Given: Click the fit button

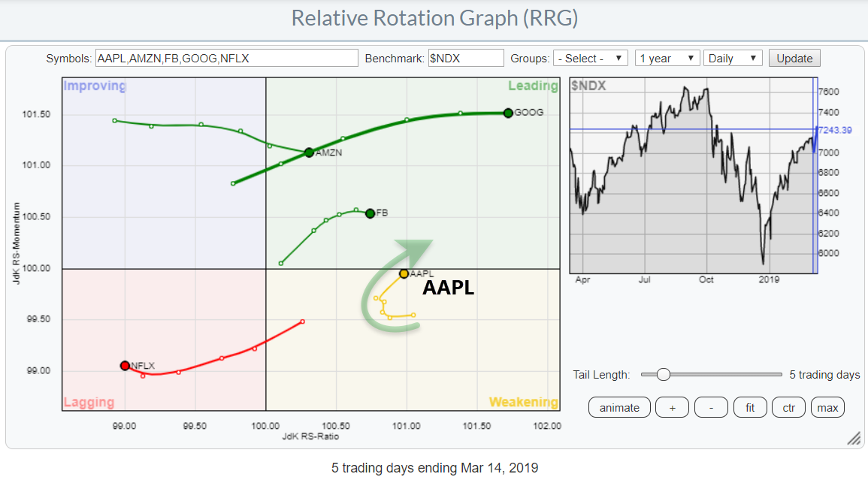Looking at the screenshot, I should 750,407.
